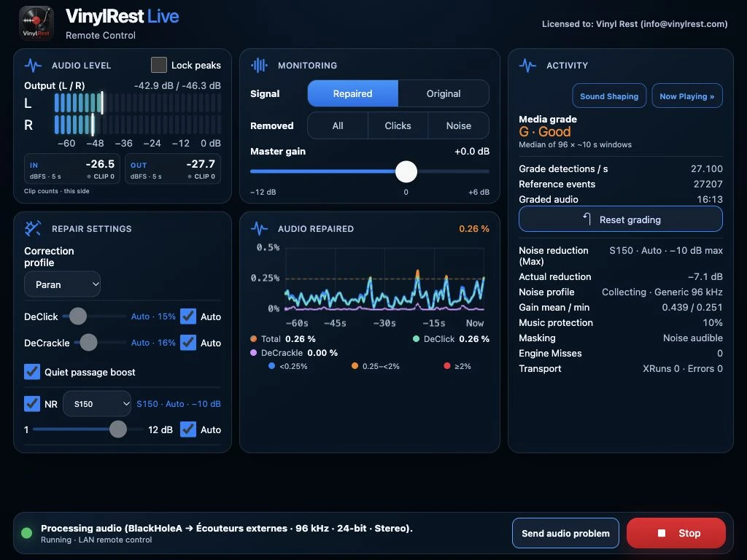Screen dimensions: 747x560
Task: Toggle the NR noise reduction checkbox
Action: coord(32,404)
